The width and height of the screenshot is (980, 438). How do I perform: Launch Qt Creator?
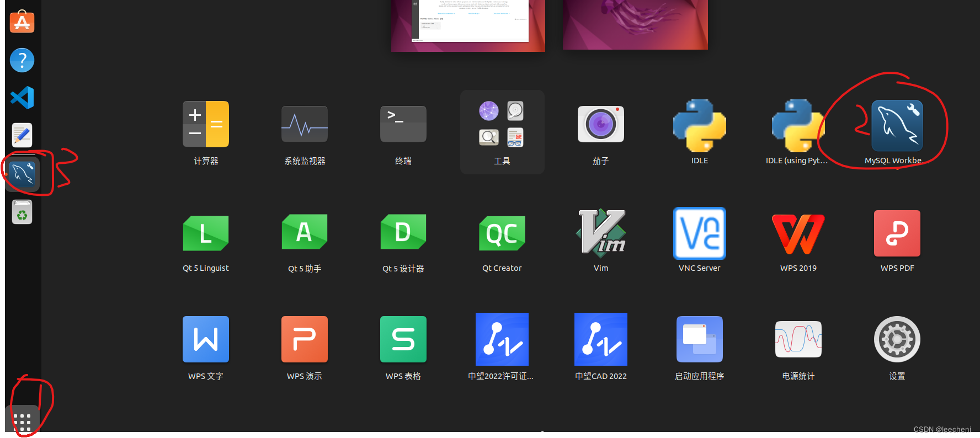[x=502, y=233]
